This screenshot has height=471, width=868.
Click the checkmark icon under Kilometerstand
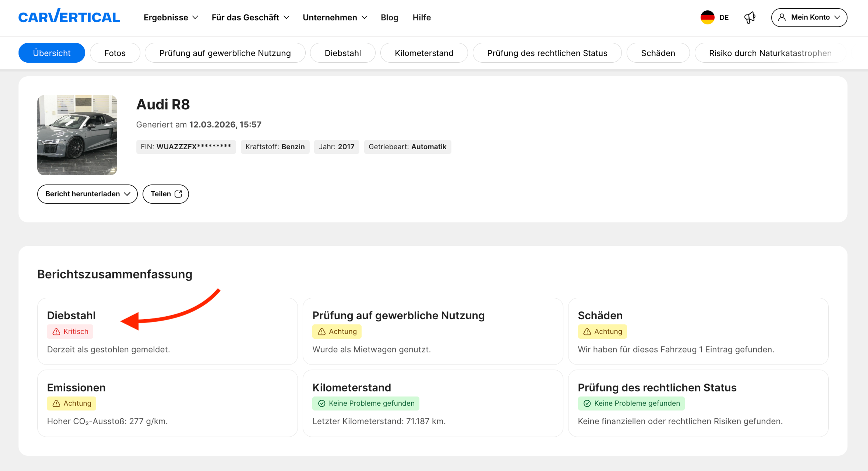pyautogui.click(x=321, y=403)
